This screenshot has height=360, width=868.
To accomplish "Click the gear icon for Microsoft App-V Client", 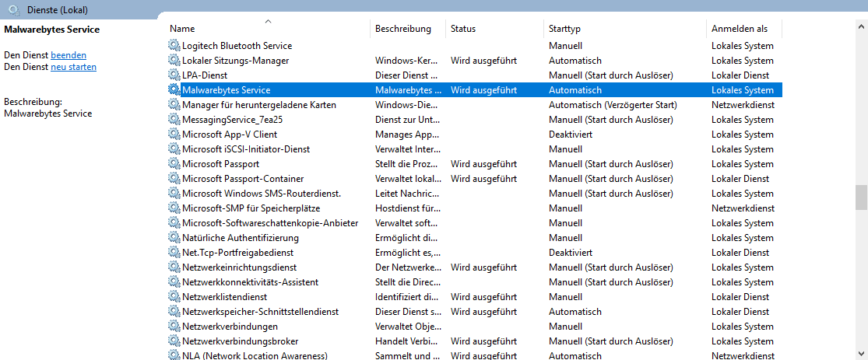I will (x=174, y=135).
